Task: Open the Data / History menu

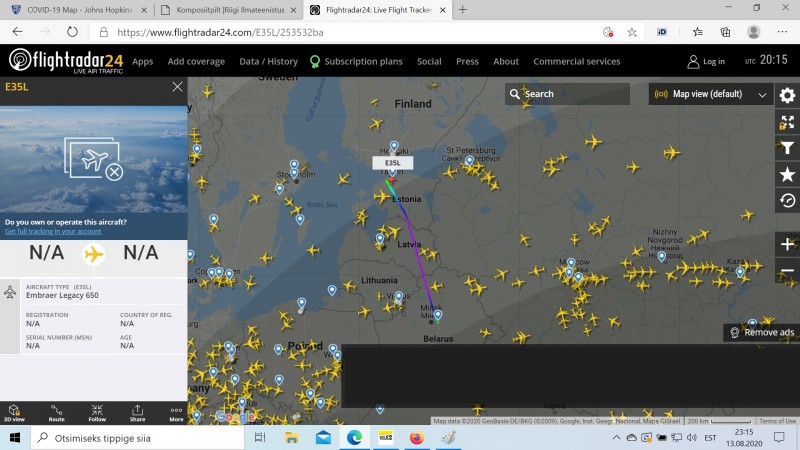Action: tap(268, 61)
